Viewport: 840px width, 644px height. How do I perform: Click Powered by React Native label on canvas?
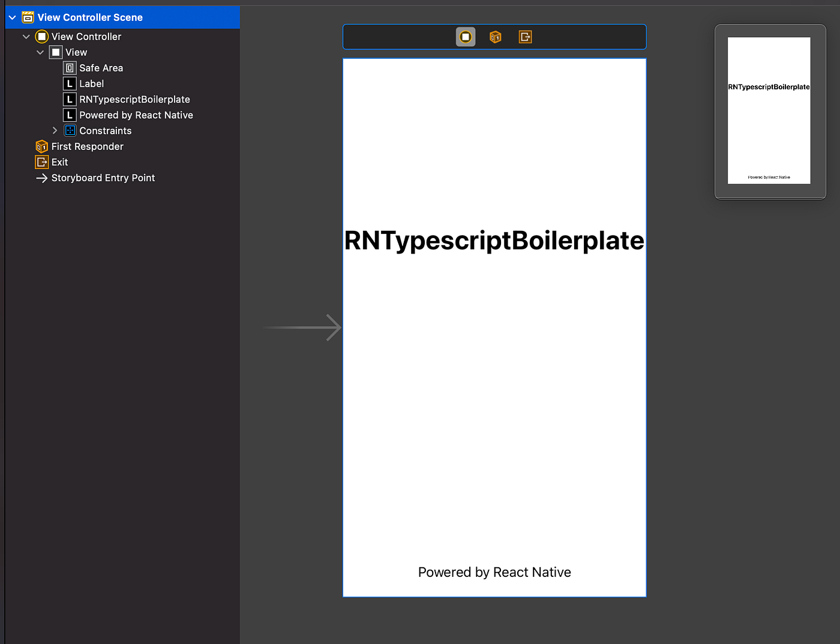494,573
